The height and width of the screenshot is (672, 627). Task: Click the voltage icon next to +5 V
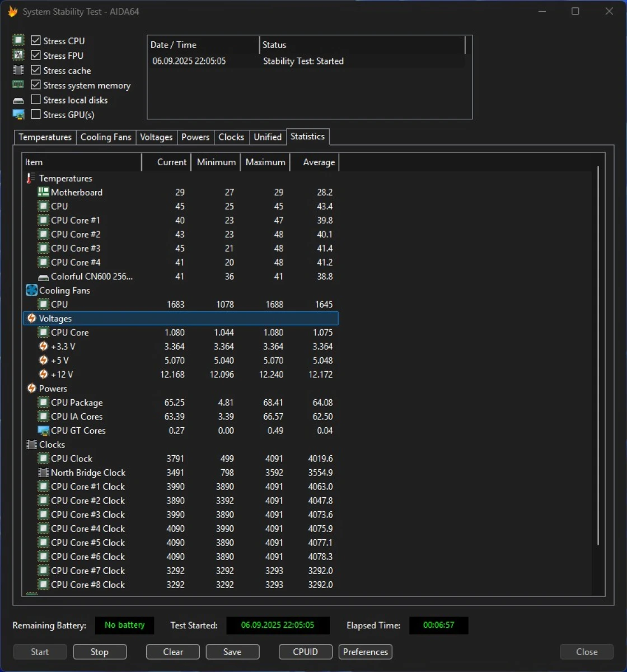pyautogui.click(x=43, y=360)
